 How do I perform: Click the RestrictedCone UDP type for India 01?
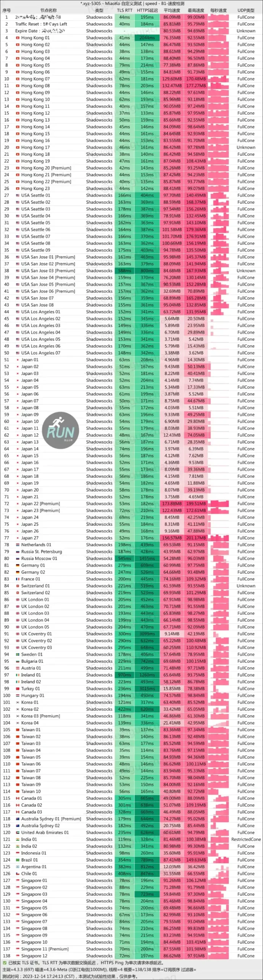246,840
